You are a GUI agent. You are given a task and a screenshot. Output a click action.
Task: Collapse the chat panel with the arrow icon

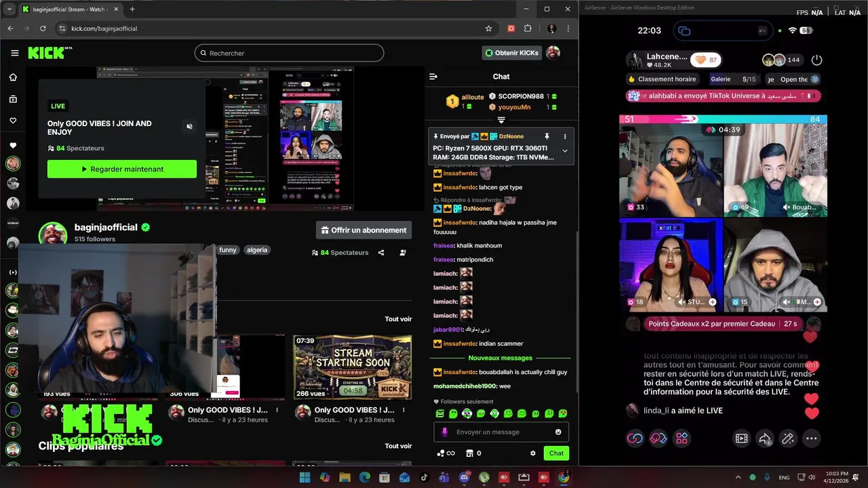(433, 77)
